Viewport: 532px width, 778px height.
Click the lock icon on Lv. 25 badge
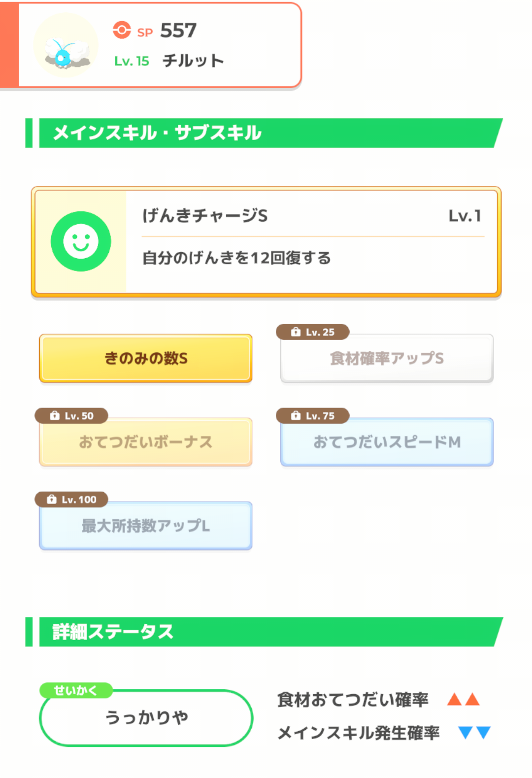click(x=296, y=332)
